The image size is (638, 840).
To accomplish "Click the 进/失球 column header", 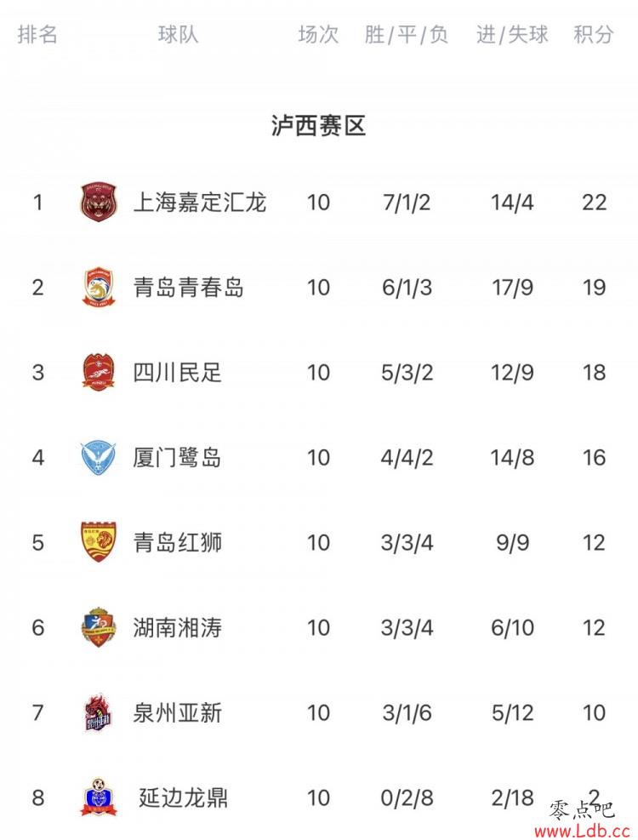I will click(x=512, y=34).
